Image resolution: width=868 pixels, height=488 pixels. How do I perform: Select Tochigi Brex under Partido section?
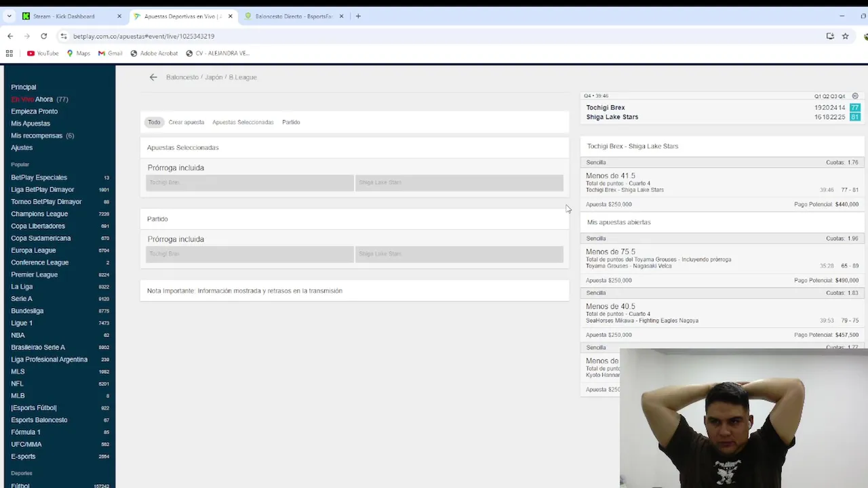click(250, 254)
